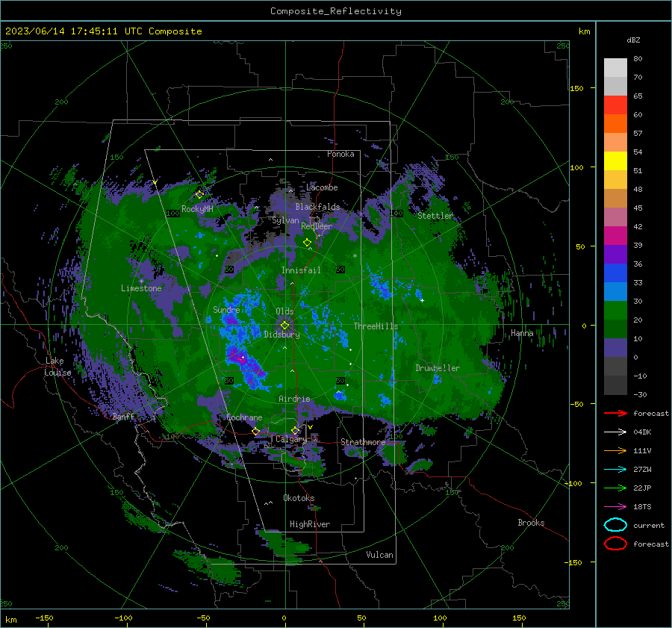The height and width of the screenshot is (628, 672).
Task: Click the Sylvan label
Action: [x=285, y=220]
